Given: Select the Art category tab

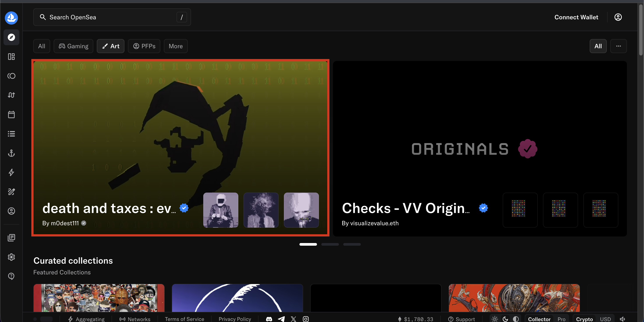Looking at the screenshot, I should point(111,46).
